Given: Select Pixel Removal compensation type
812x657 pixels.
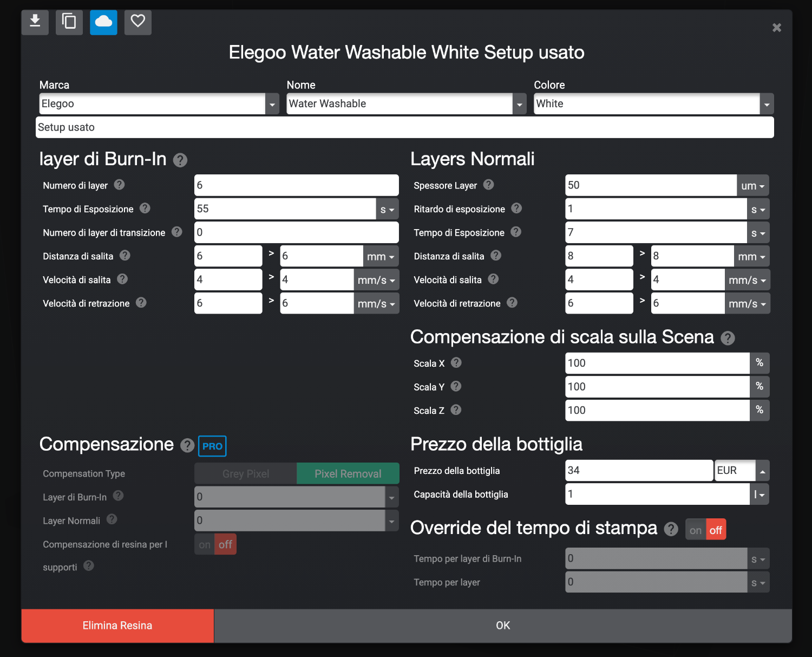Looking at the screenshot, I should [x=348, y=473].
